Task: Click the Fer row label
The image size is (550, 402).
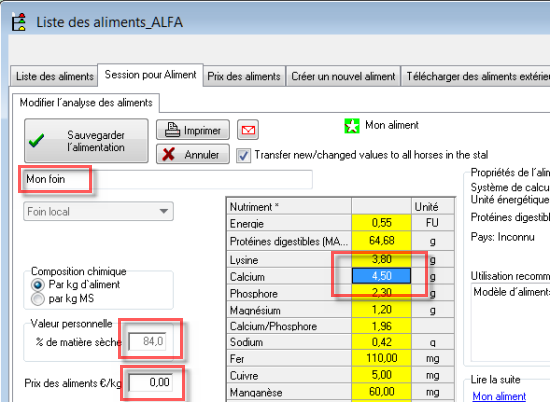Action: click(x=289, y=359)
